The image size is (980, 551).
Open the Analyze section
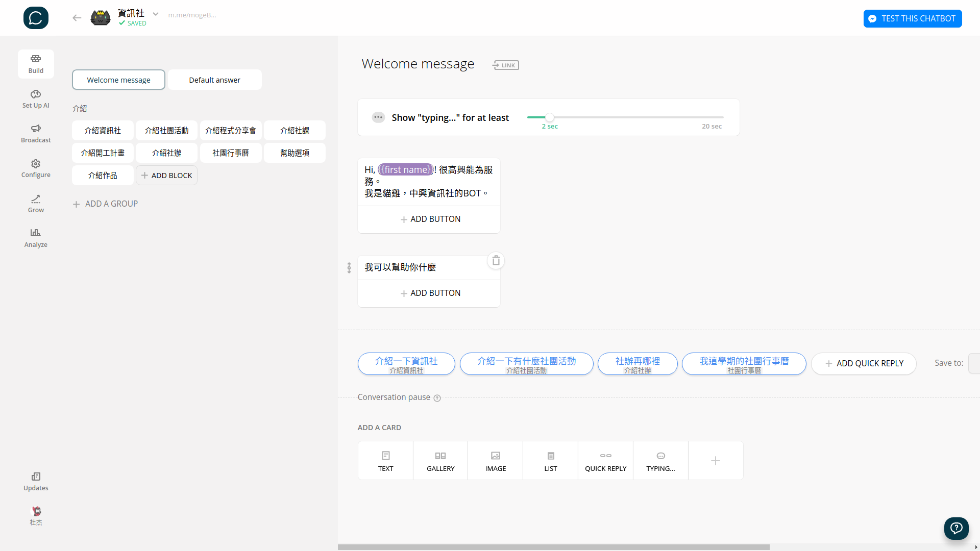(36, 238)
